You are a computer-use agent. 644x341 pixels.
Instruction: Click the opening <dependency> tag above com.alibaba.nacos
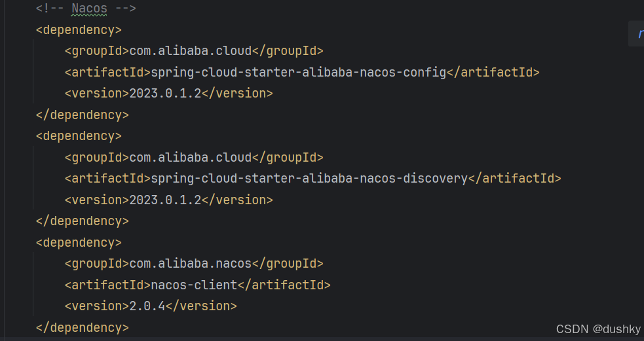(x=79, y=242)
